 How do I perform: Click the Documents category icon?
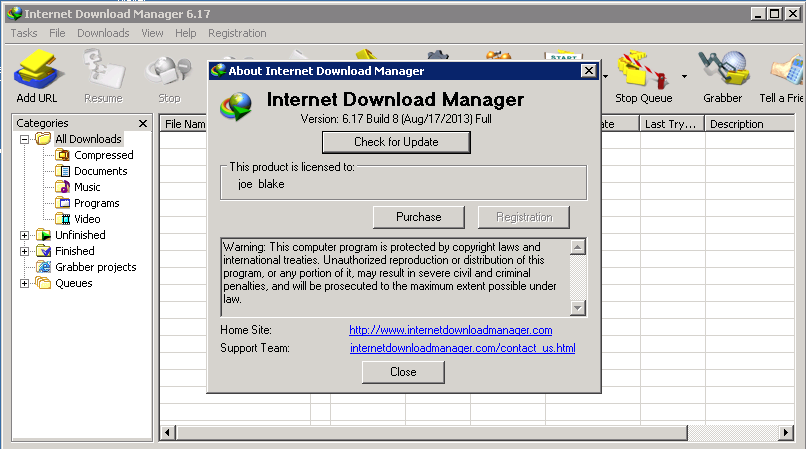(62, 171)
